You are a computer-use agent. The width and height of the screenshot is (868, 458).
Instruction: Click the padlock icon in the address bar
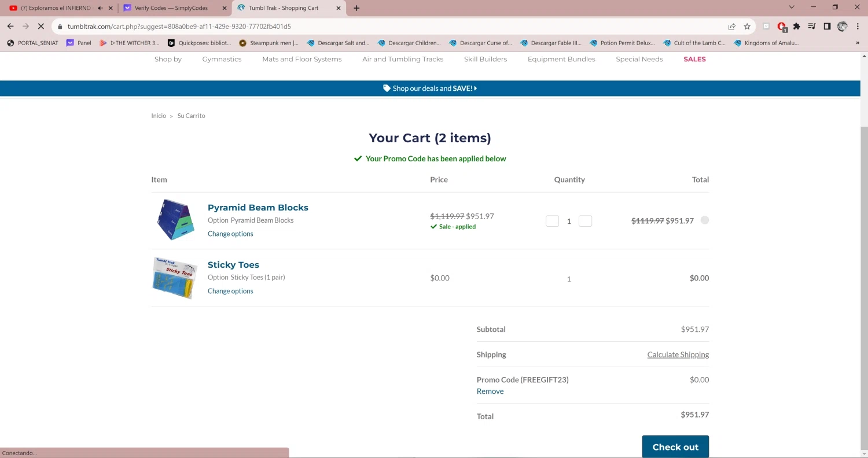60,27
